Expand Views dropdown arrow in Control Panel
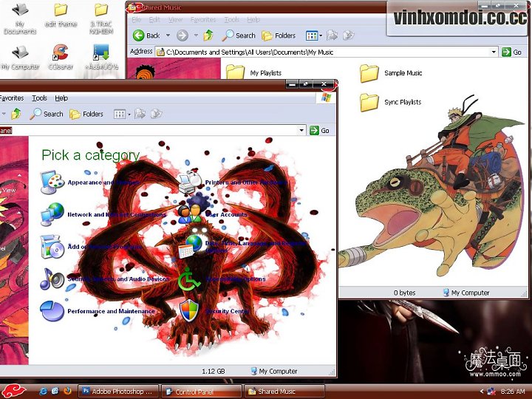The height and width of the screenshot is (399, 532). tap(129, 114)
